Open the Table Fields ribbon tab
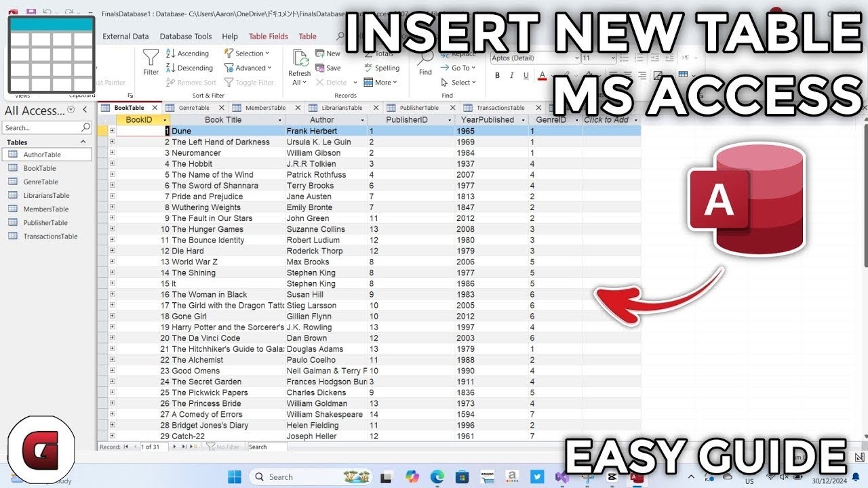The height and width of the screenshot is (488, 868). pos(269,37)
